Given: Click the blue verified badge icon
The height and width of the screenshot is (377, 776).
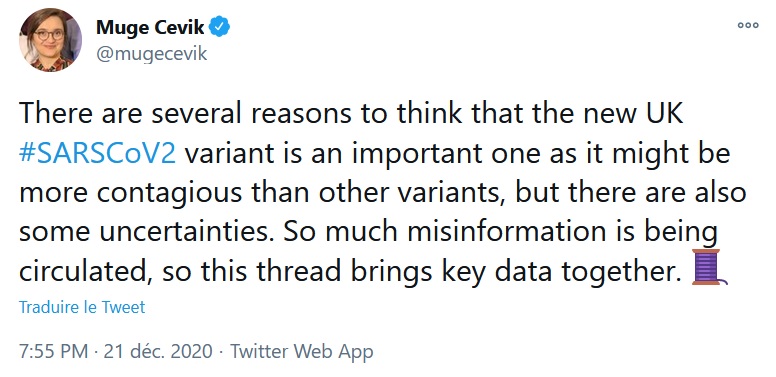Looking at the screenshot, I should coord(219,27).
